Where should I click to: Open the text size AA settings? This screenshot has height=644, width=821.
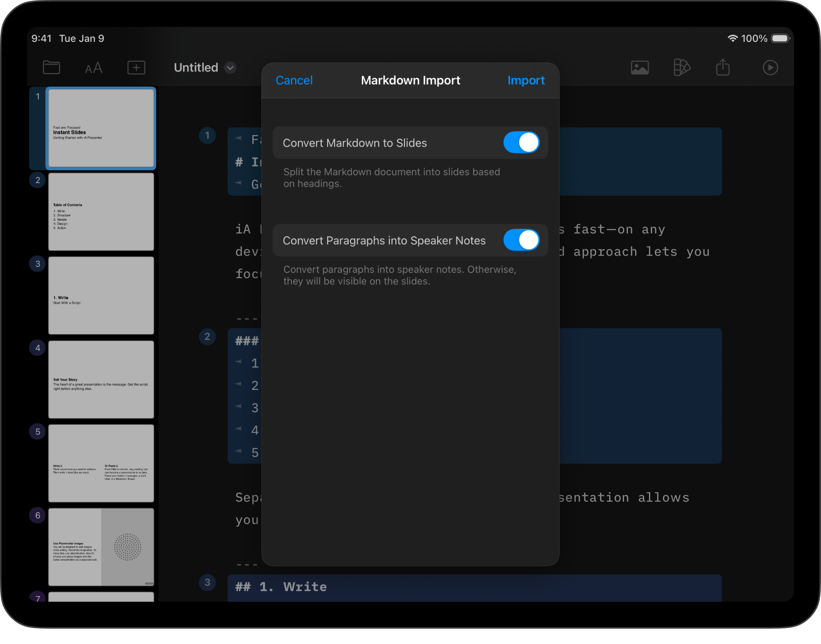click(x=94, y=68)
